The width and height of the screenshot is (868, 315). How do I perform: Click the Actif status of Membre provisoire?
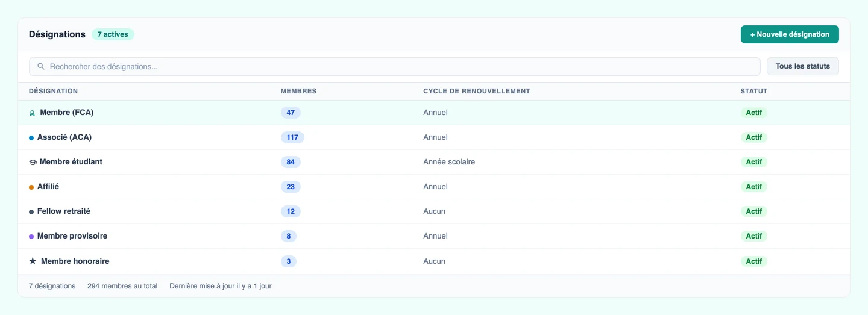click(x=754, y=236)
